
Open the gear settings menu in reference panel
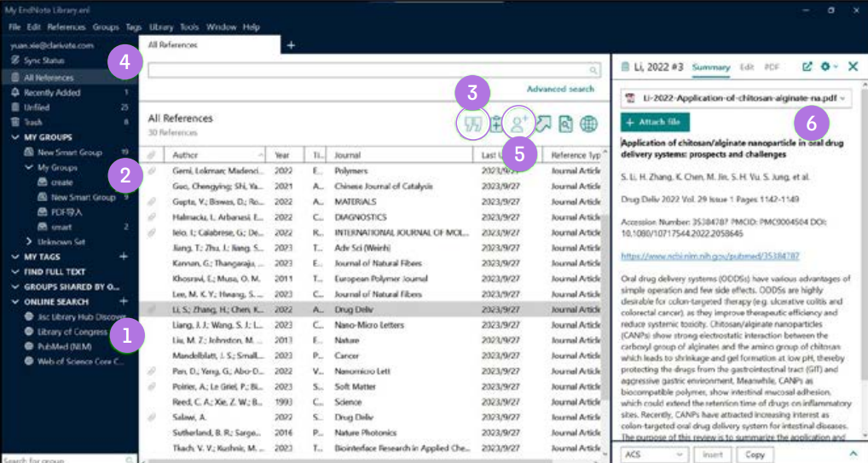coord(825,66)
